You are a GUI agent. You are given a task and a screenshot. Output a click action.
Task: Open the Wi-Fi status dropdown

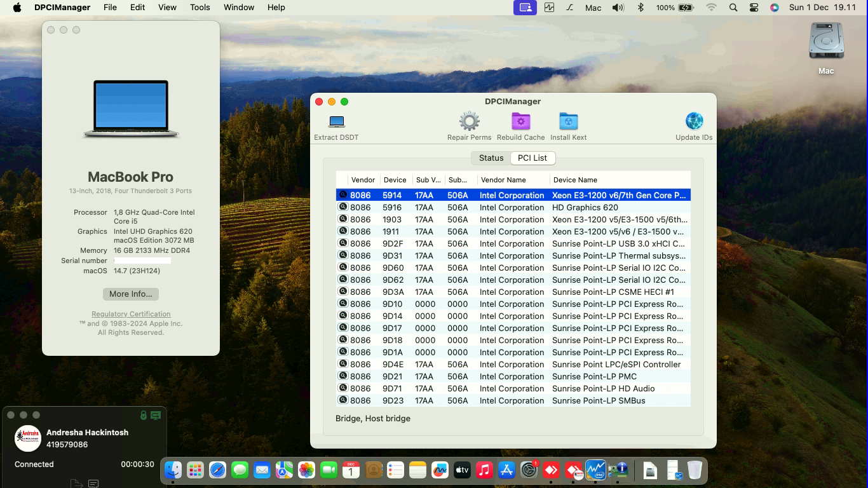pos(712,8)
